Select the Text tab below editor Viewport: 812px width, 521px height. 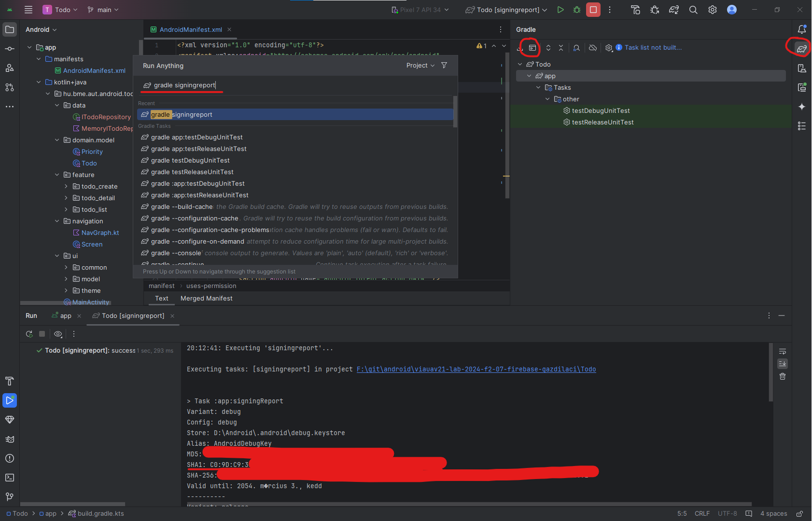pyautogui.click(x=162, y=299)
